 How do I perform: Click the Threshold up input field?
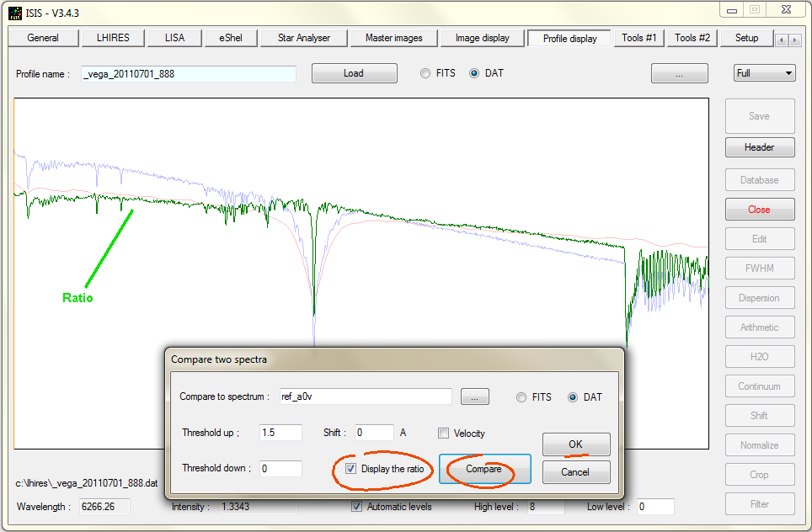click(280, 433)
